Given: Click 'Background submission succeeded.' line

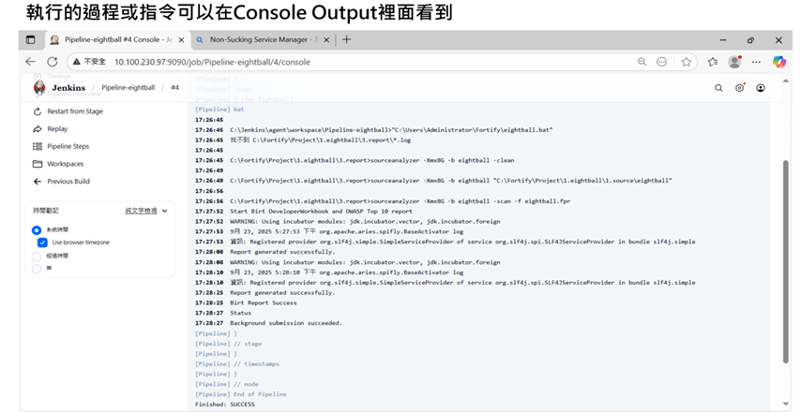Looking at the screenshot, I should tap(286, 323).
